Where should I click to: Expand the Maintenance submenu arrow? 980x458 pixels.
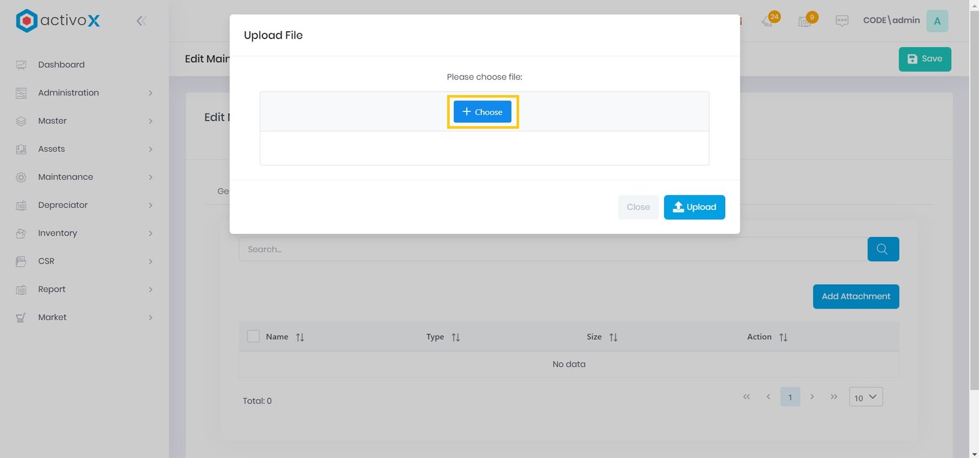(151, 178)
